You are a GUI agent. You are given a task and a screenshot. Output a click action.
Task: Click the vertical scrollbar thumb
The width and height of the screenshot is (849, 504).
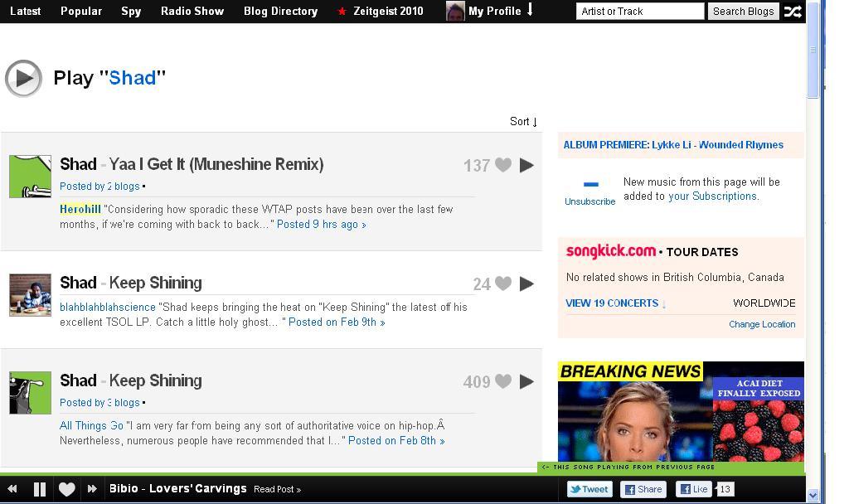pos(813,50)
